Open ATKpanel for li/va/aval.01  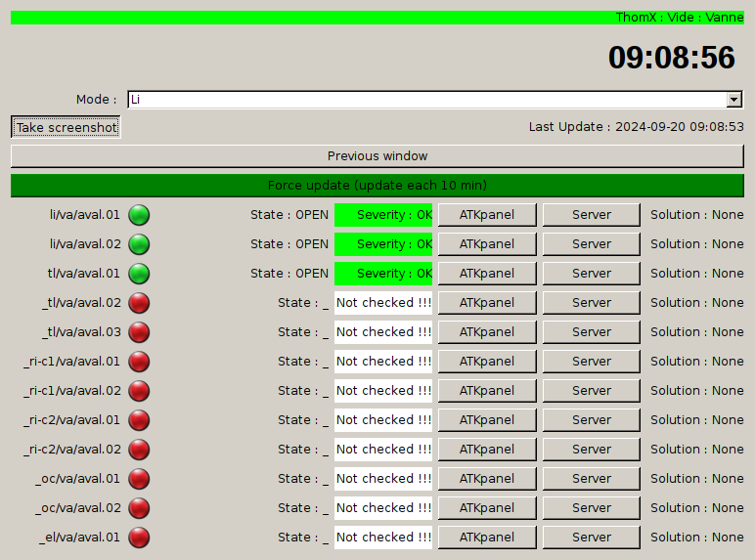tap(487, 215)
